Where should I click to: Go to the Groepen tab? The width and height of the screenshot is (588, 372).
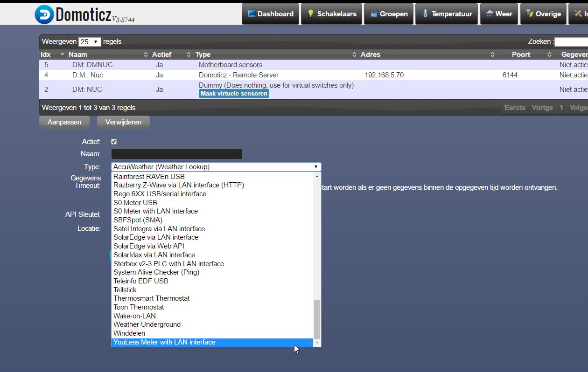[388, 14]
